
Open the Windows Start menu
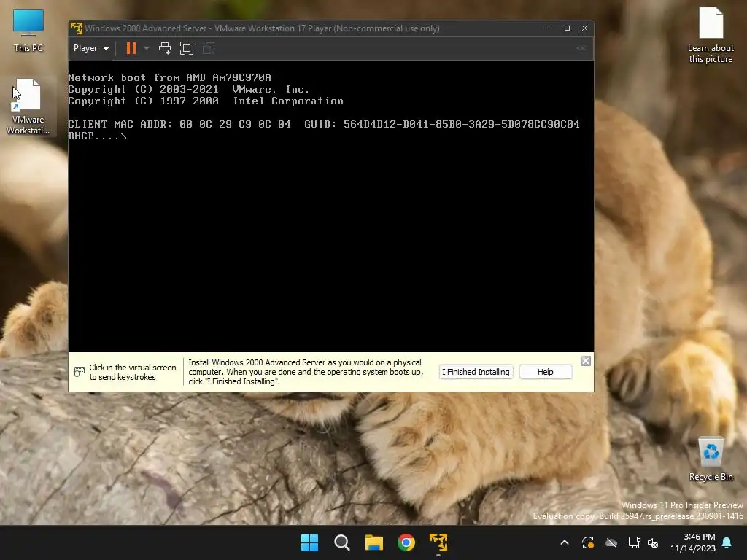tap(309, 542)
